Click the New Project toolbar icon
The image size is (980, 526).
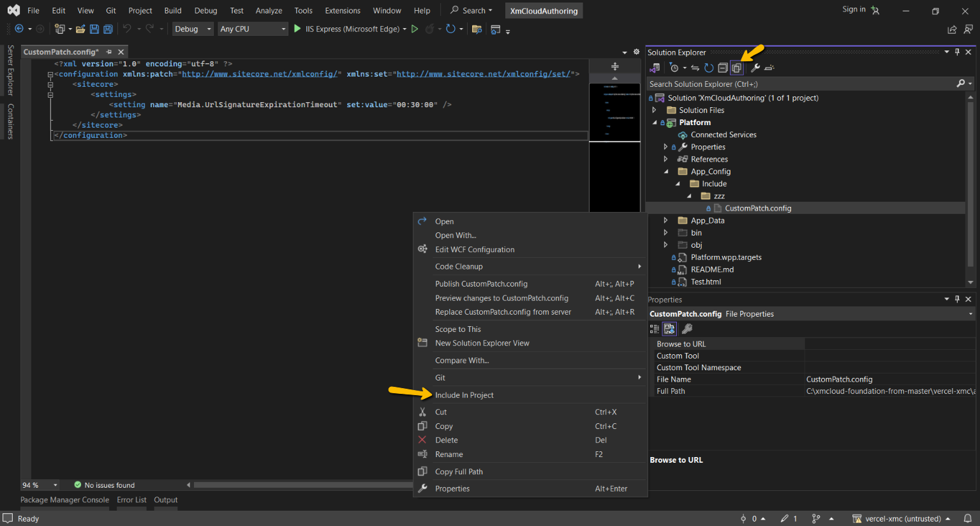pos(60,29)
